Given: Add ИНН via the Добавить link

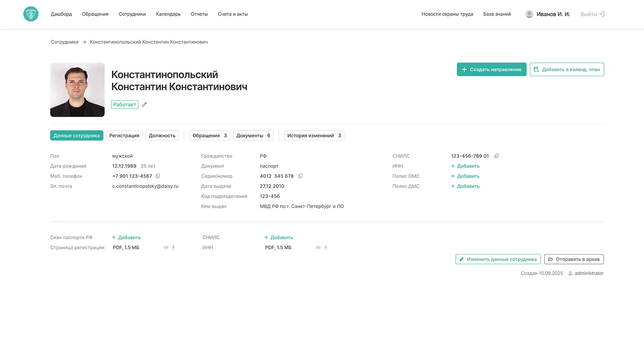Looking at the screenshot, I should [466, 166].
